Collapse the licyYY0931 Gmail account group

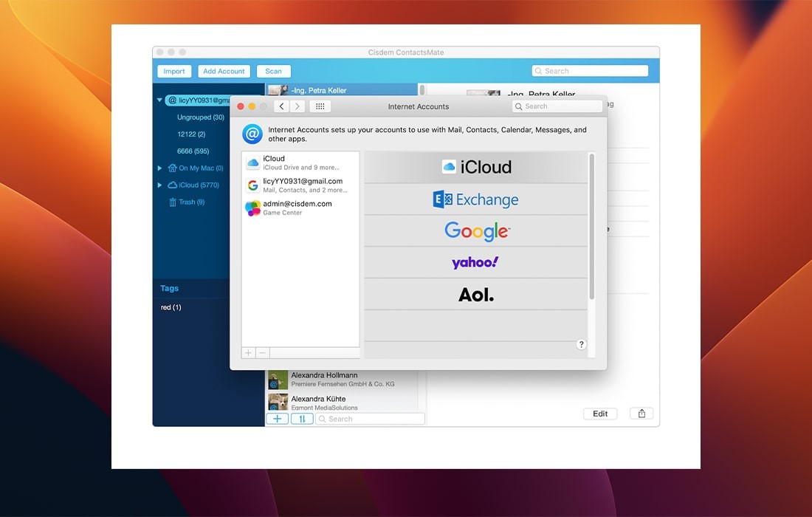tap(159, 100)
